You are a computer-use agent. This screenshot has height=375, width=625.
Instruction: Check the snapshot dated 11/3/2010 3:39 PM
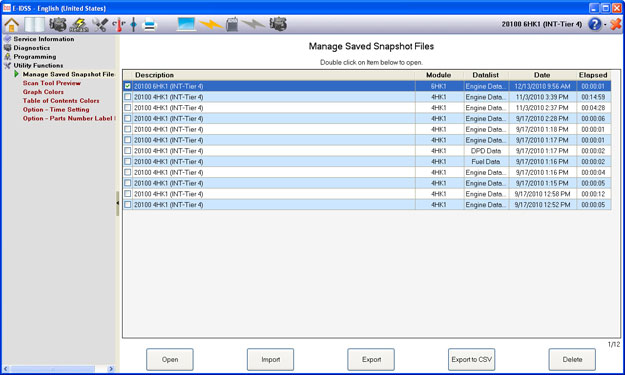click(x=128, y=97)
